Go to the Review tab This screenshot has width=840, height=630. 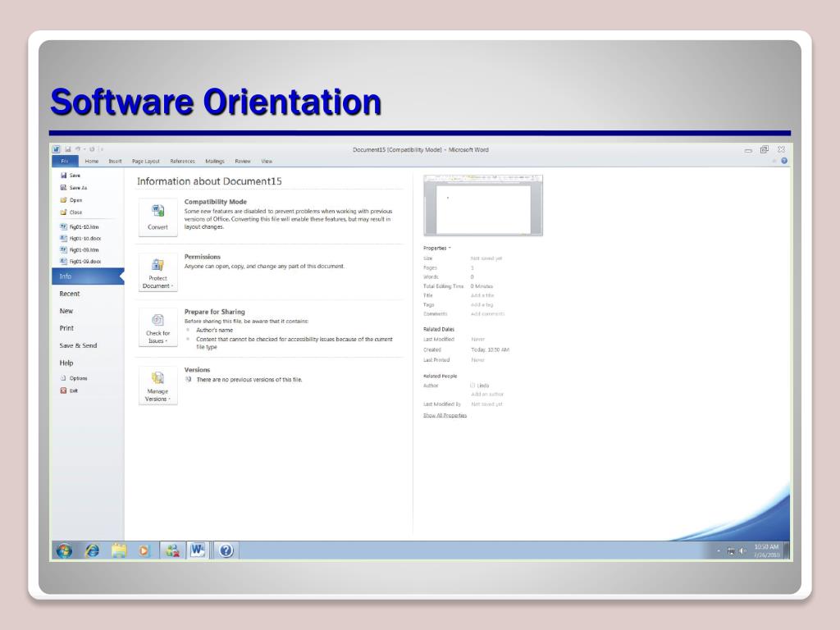[x=243, y=161]
